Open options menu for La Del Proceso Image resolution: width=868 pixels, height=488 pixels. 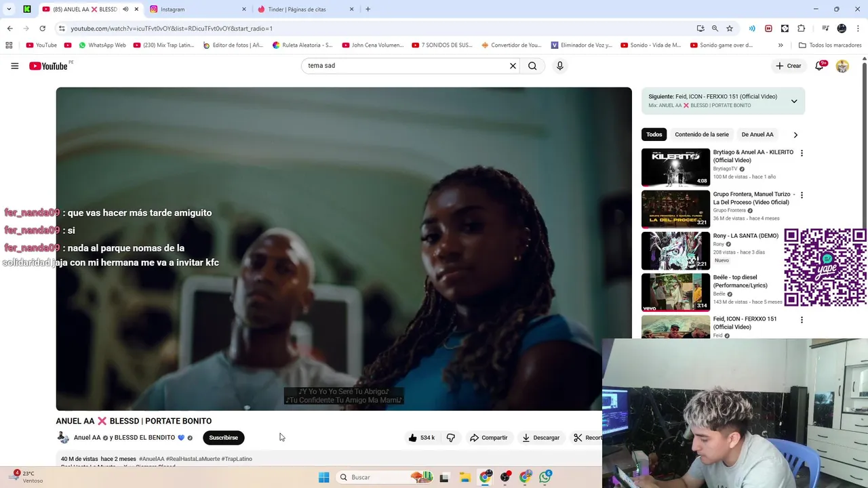coord(802,195)
